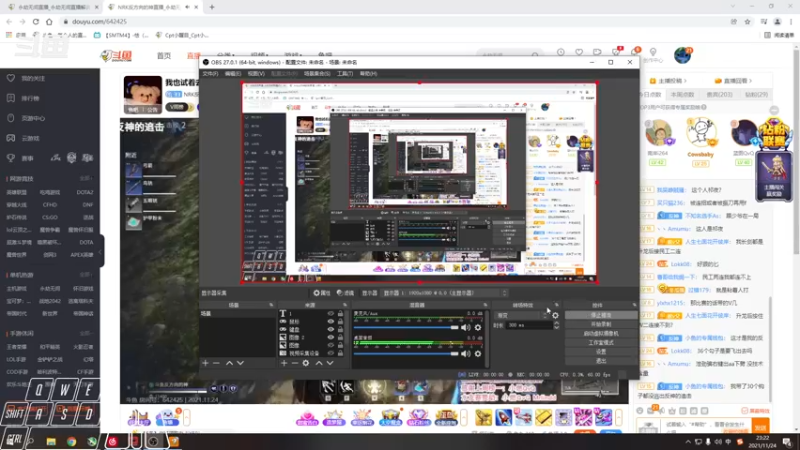Image resolution: width=800 pixels, height=450 pixels.
Task: Open the 渐变 transition type dropdown in OBS
Action: point(521,315)
